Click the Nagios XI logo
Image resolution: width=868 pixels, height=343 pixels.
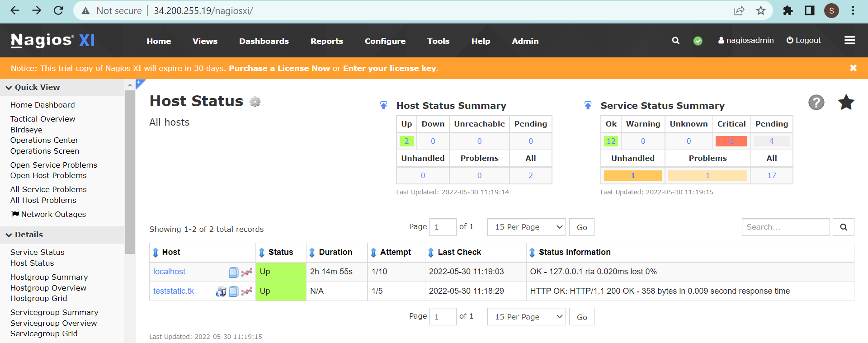click(x=53, y=41)
